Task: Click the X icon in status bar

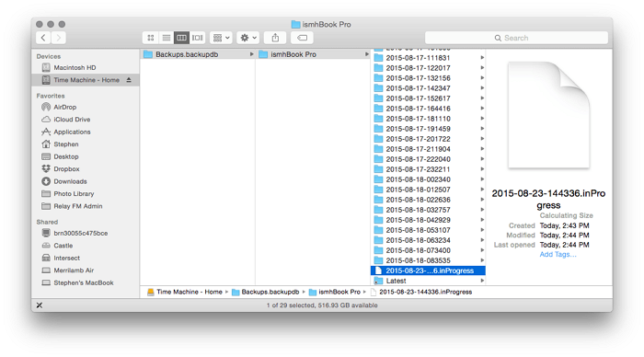Action: [40, 305]
